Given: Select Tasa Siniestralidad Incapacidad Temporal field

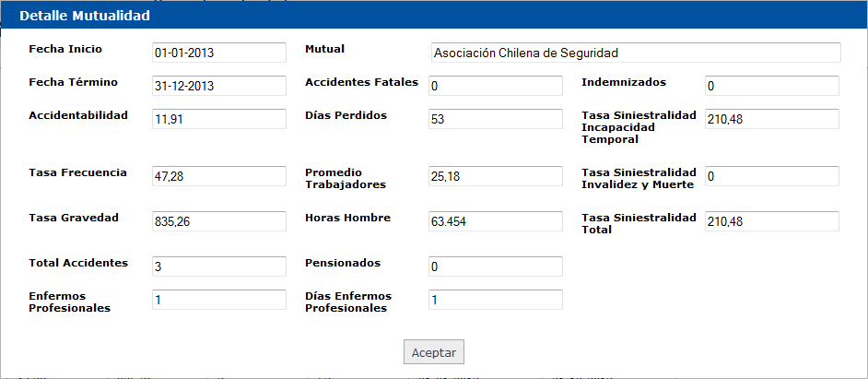Looking at the screenshot, I should (x=771, y=119).
